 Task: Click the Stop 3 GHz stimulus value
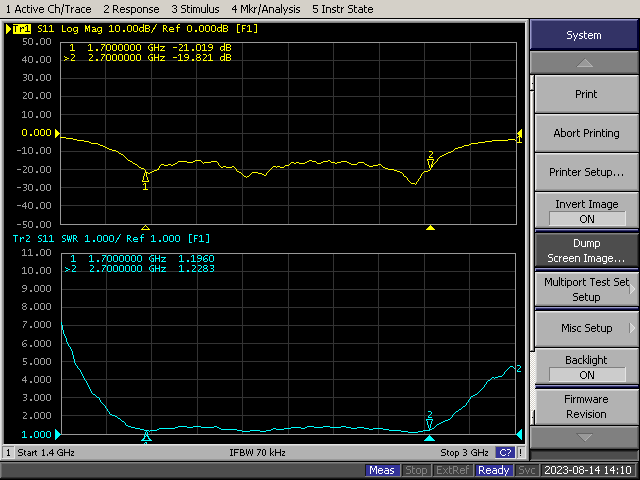(x=464, y=453)
